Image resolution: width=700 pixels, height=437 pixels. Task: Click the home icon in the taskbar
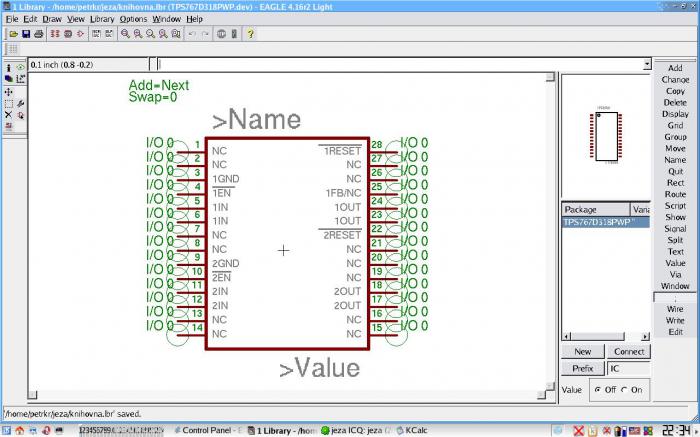coord(19,430)
